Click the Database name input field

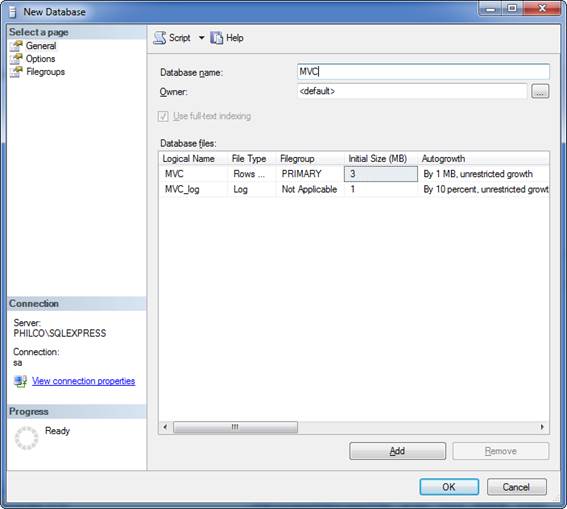tap(423, 72)
